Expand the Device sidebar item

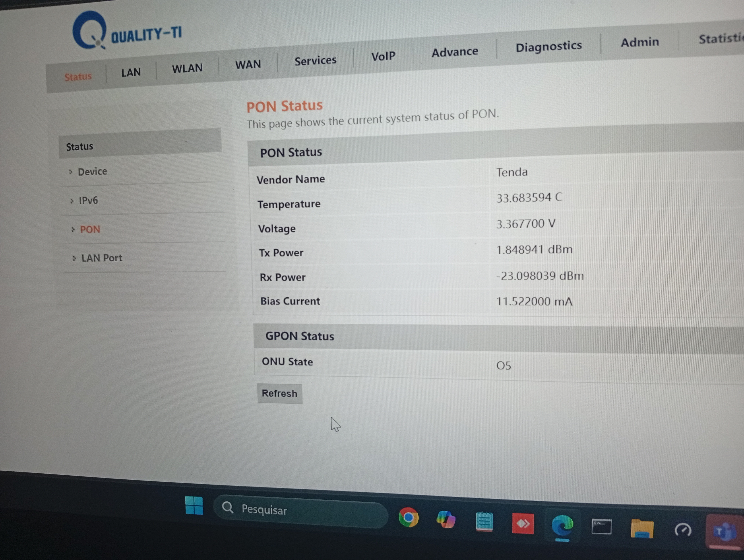tap(92, 172)
